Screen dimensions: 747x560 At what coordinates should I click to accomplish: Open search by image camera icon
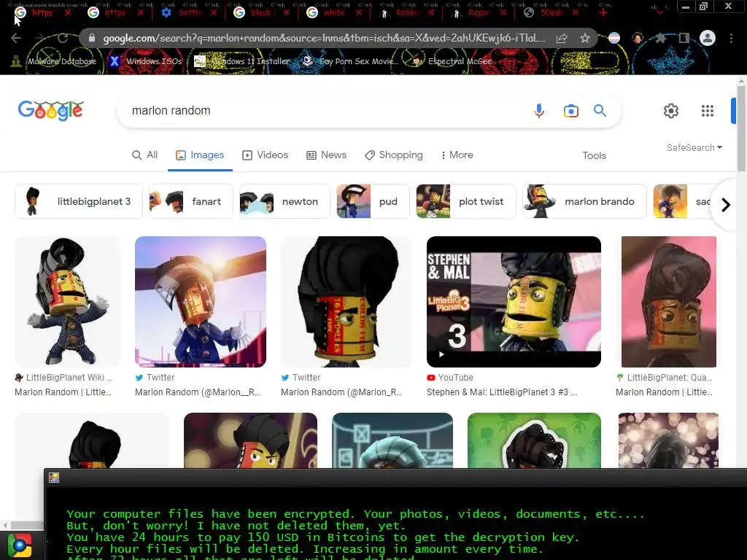click(x=570, y=111)
